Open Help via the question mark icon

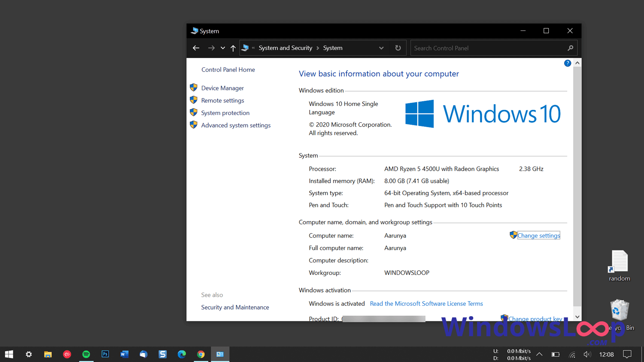567,63
